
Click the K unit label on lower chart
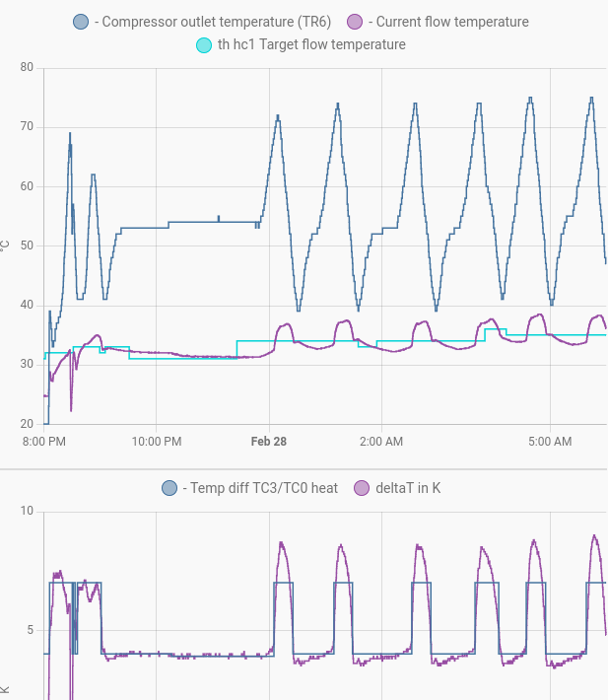pyautogui.click(x=5, y=690)
